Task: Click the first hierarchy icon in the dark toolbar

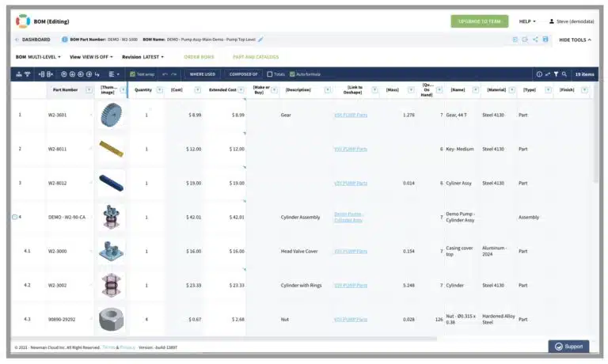Action: (x=19, y=74)
